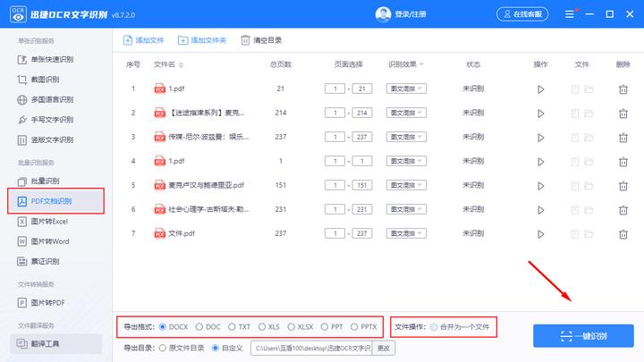This screenshot has width=644, height=362.
Task: Open ticket and ID recognition
Action: click(x=38, y=261)
